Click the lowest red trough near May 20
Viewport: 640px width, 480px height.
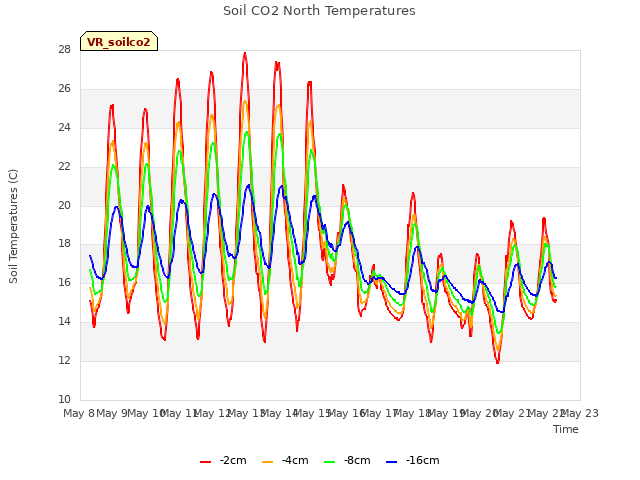pos(498,362)
